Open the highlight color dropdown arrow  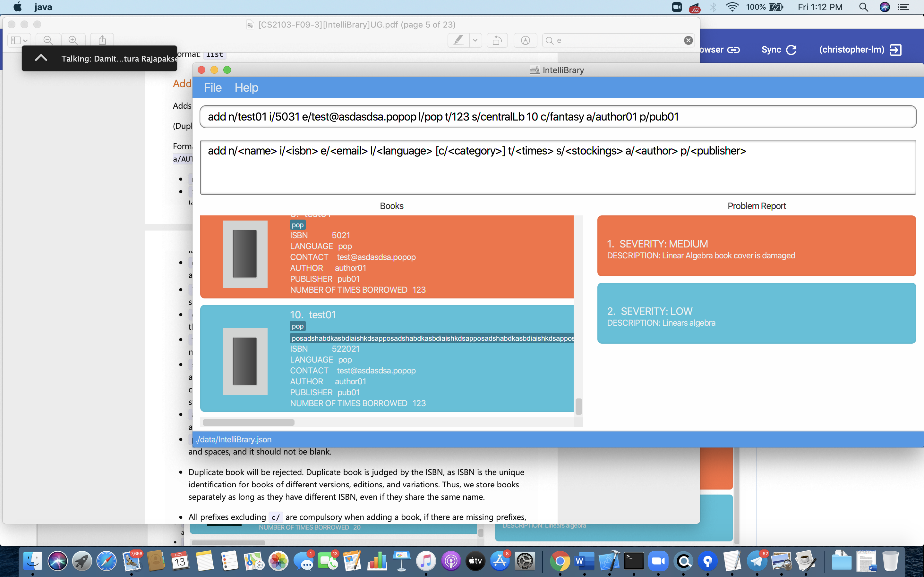click(x=475, y=40)
